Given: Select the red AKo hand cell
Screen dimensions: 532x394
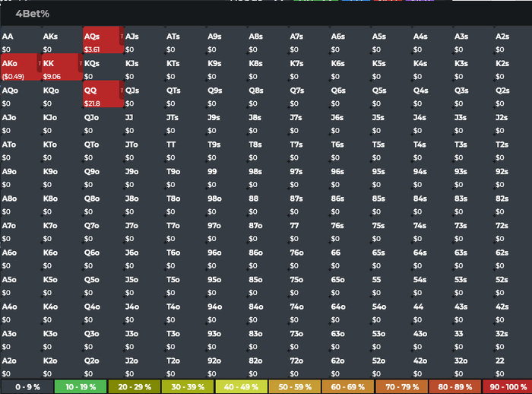Looking at the screenshot, I should click(21, 67).
